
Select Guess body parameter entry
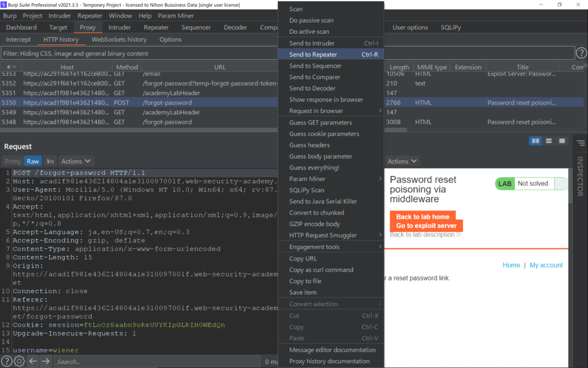(331, 157)
